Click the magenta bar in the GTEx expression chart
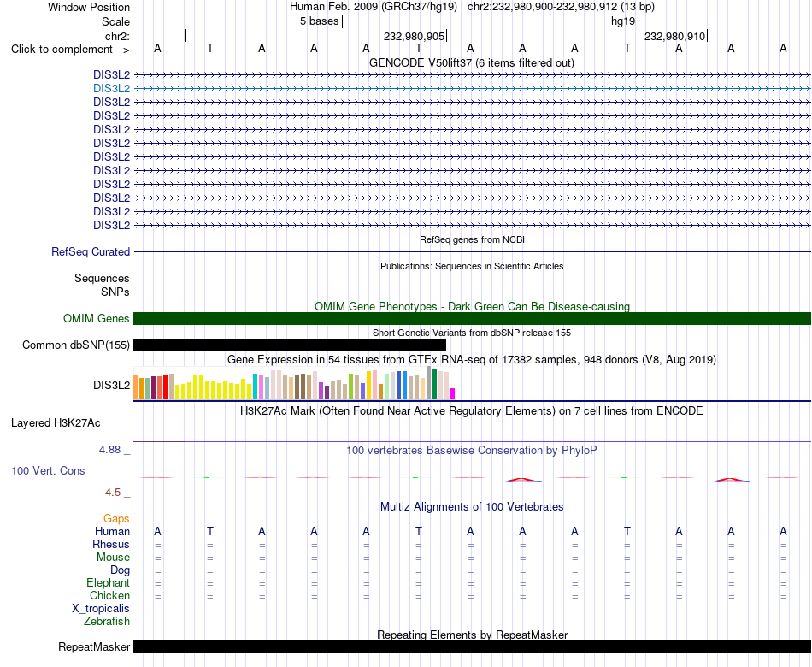The image size is (812, 667). (453, 394)
